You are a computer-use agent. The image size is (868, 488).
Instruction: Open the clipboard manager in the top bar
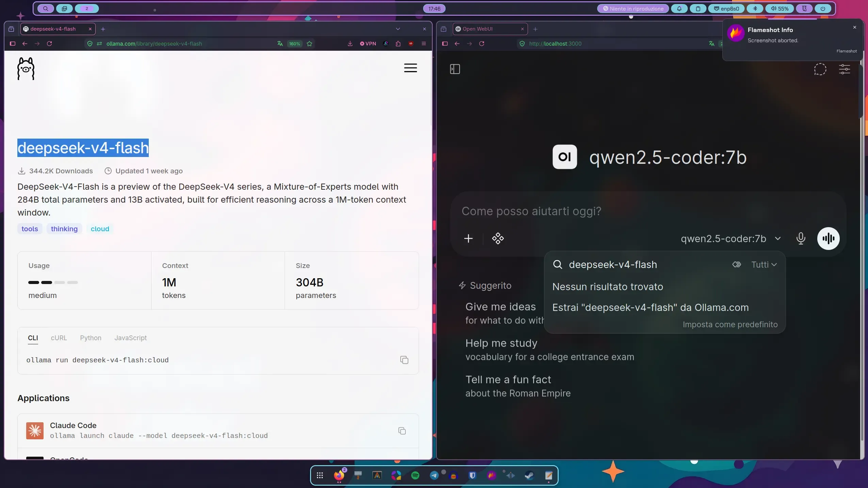698,9
